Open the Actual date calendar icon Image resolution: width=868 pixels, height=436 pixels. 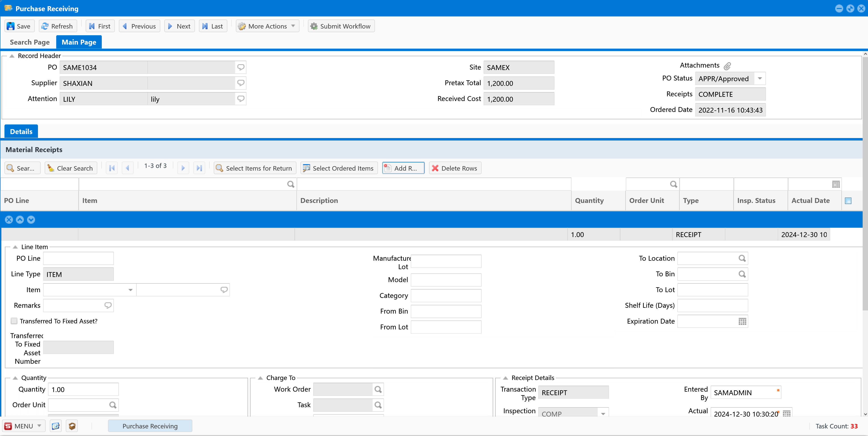787,413
